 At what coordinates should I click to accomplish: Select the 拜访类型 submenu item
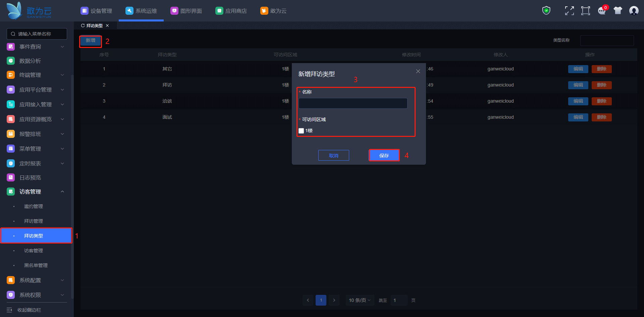pos(36,236)
